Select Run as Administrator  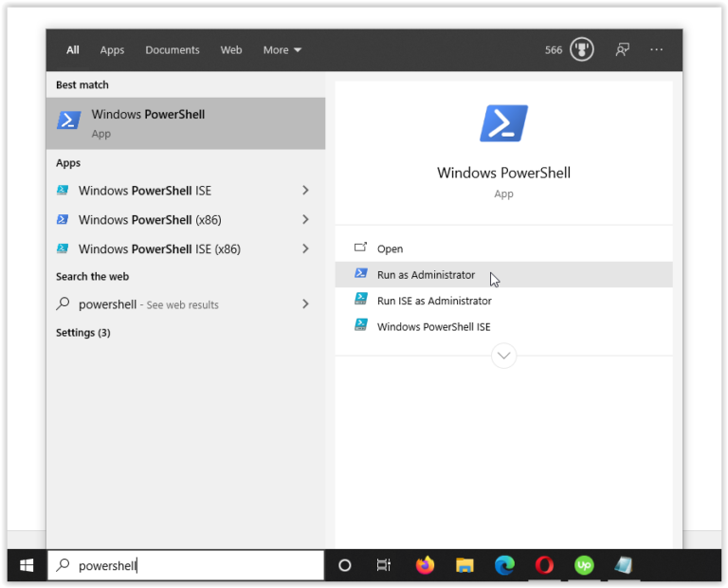(503, 274)
